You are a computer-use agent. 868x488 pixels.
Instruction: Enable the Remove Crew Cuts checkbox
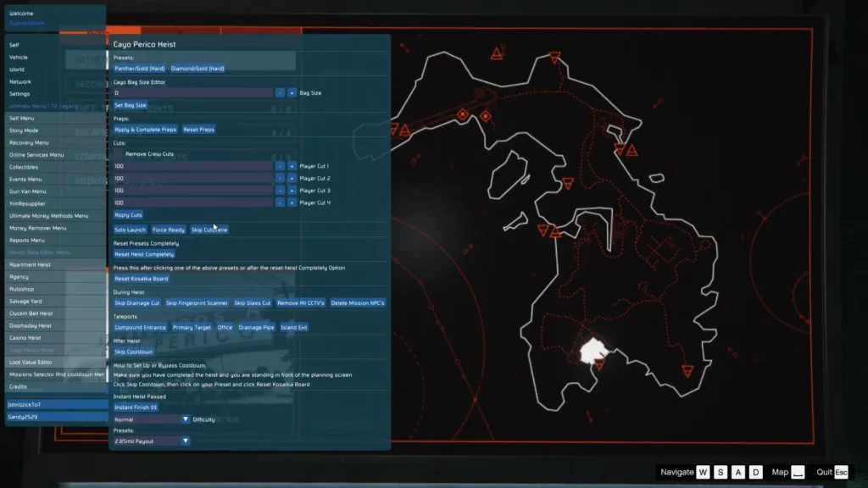coord(119,154)
